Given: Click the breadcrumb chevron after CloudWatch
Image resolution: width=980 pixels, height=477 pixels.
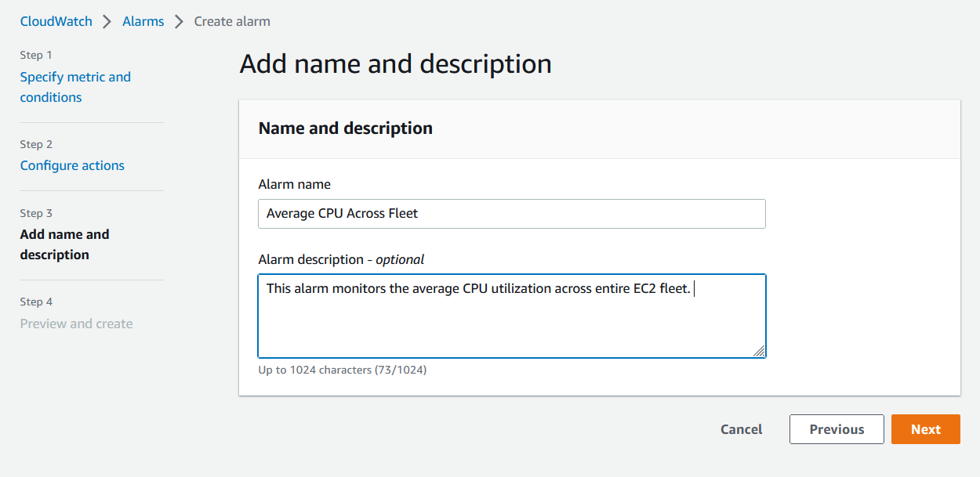Looking at the screenshot, I should tap(104, 21).
